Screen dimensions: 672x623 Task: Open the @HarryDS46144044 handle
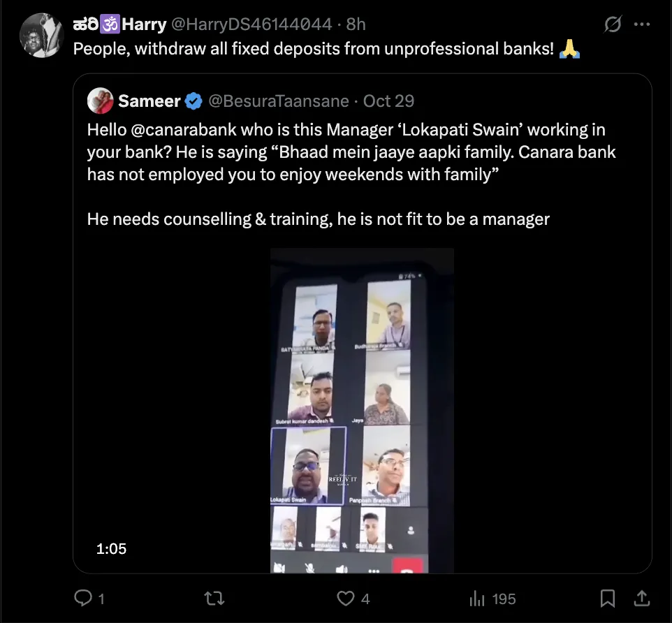pos(251,25)
